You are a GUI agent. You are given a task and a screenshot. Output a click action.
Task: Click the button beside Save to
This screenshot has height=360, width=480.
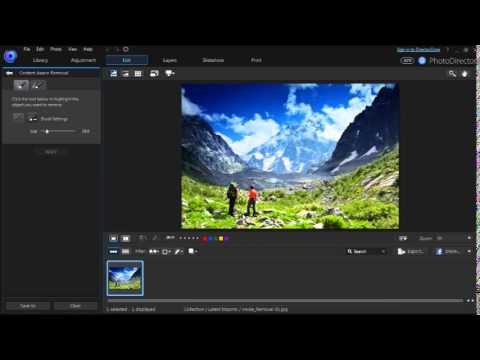coord(76,306)
